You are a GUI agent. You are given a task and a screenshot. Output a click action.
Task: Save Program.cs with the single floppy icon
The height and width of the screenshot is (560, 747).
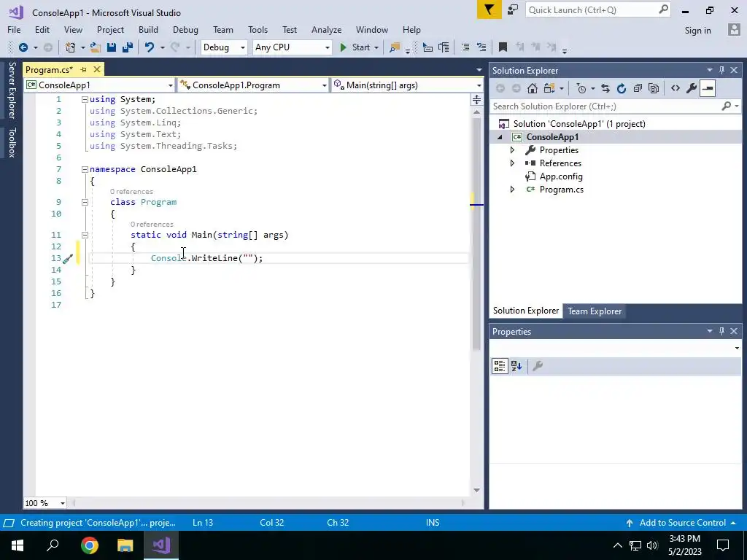click(x=112, y=47)
